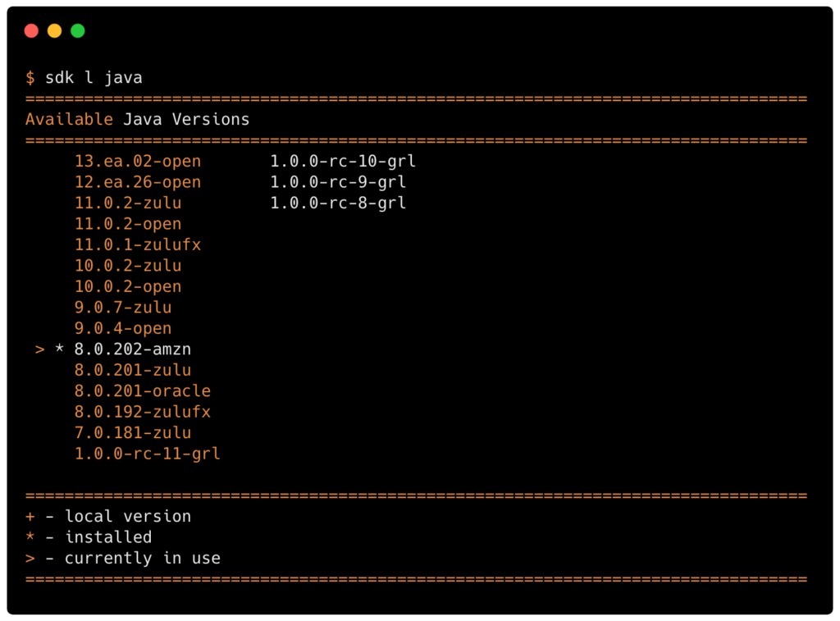The width and height of the screenshot is (840, 621).
Task: Click the double-line separator under the legend
Action: click(417, 579)
